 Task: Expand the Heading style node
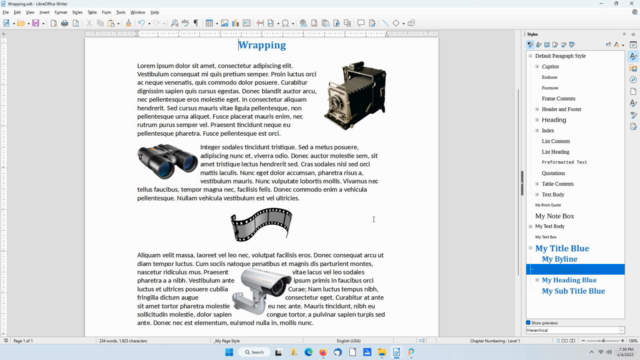click(x=537, y=120)
